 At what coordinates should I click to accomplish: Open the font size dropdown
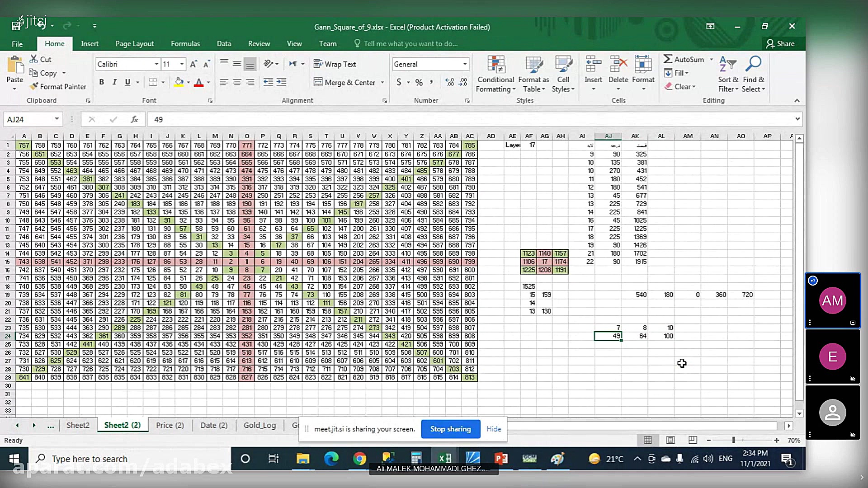[182, 64]
